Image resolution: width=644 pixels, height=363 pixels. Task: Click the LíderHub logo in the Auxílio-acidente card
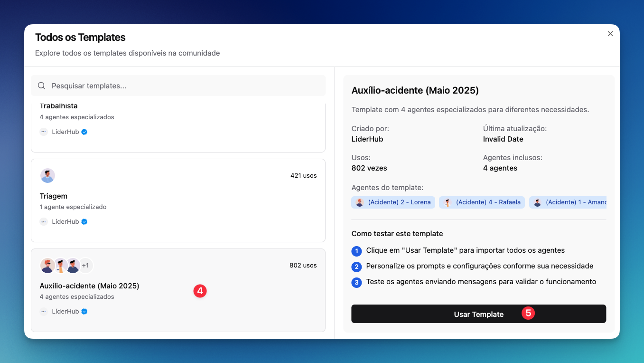tap(44, 312)
